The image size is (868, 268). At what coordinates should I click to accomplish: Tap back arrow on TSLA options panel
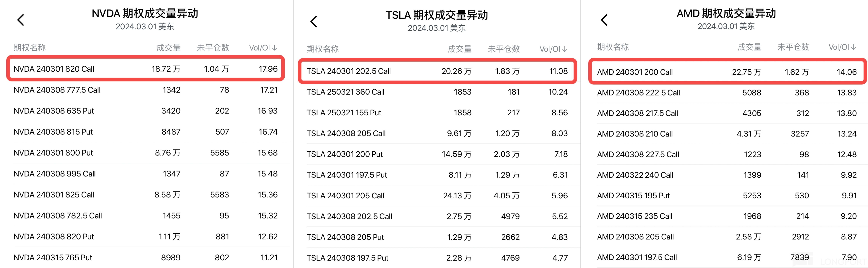point(314,22)
